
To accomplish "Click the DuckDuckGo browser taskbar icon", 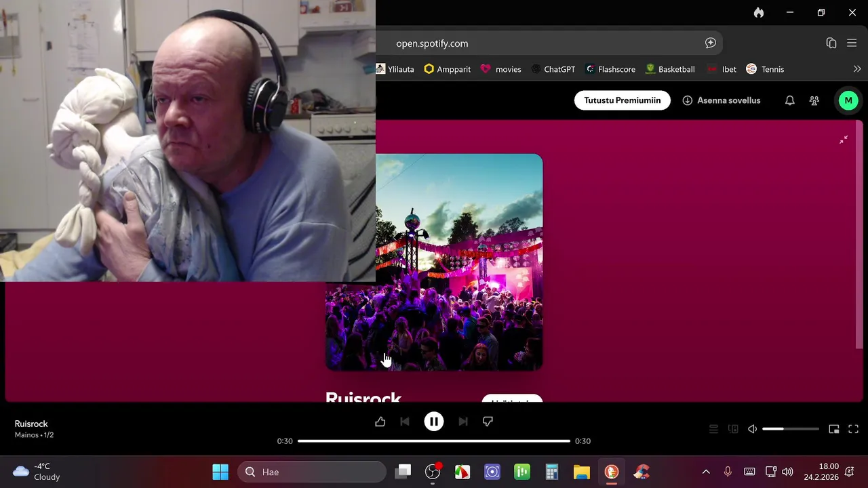I will click(612, 472).
